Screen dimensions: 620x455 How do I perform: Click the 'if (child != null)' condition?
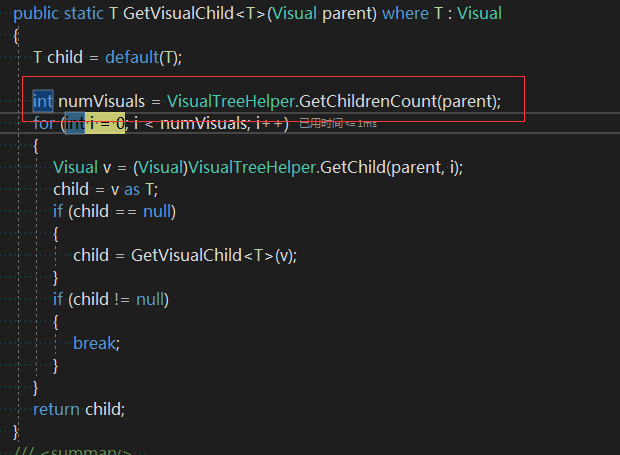(x=111, y=299)
